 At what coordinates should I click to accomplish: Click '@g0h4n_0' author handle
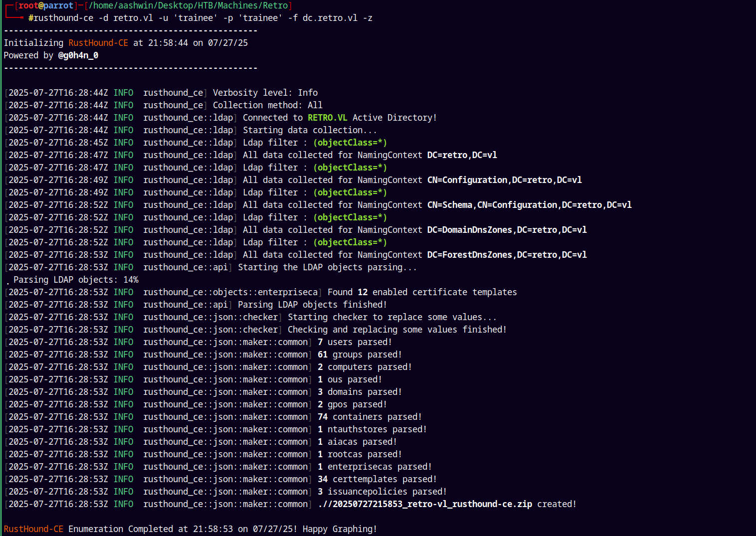pyautogui.click(x=78, y=55)
